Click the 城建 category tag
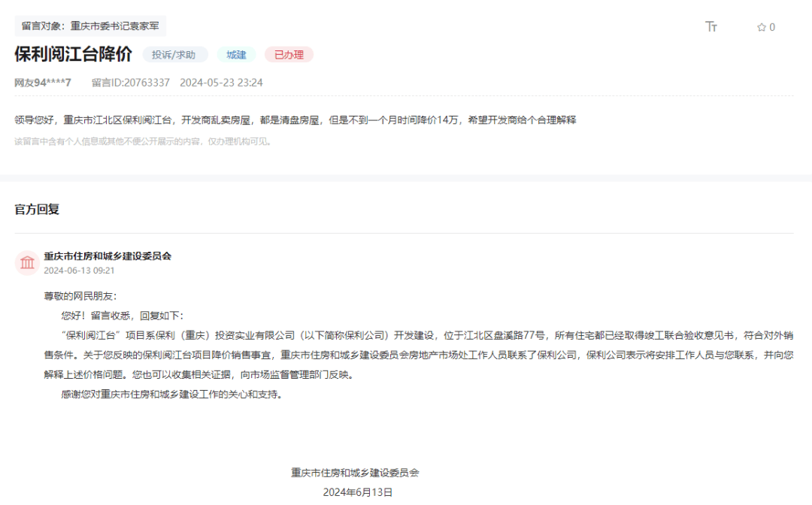This screenshot has width=812, height=505. pos(236,55)
